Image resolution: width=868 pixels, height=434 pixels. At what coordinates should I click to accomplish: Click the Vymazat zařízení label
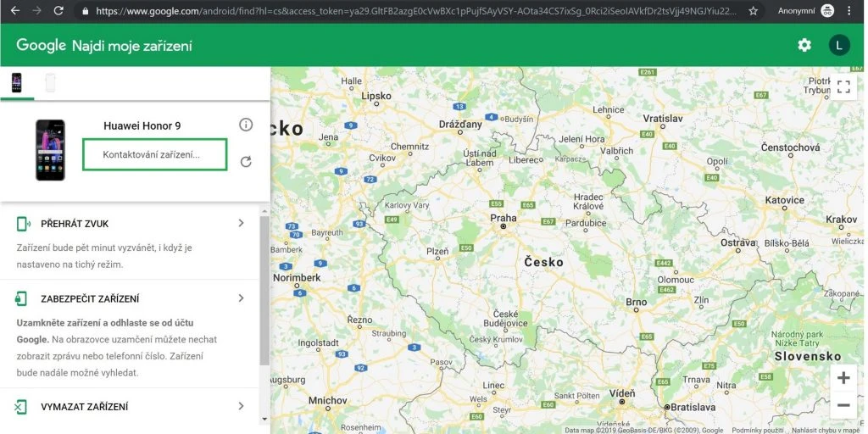(84, 407)
